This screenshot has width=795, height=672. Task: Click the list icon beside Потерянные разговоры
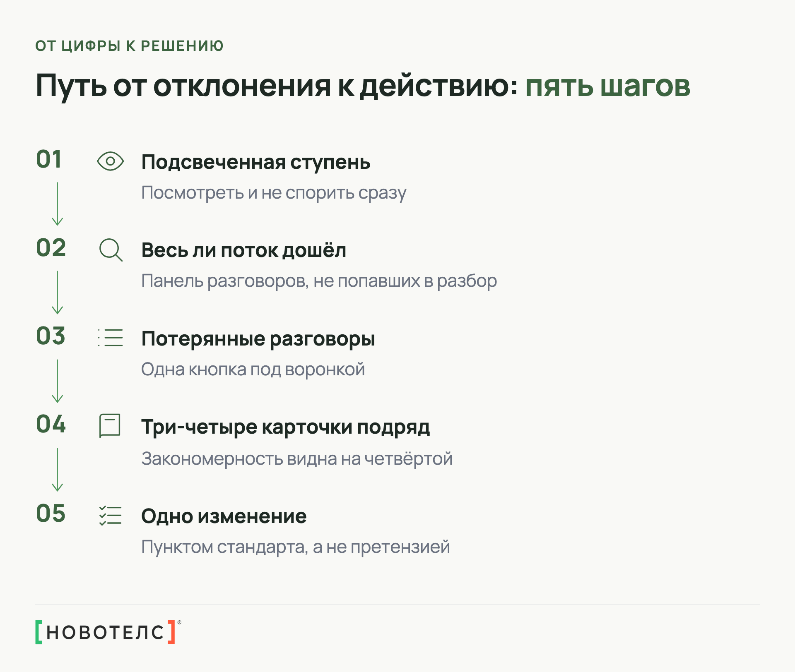tap(110, 338)
